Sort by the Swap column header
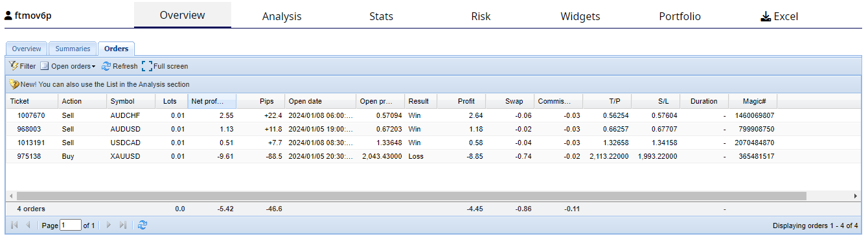Viewport: 868px width, 243px height. point(510,101)
